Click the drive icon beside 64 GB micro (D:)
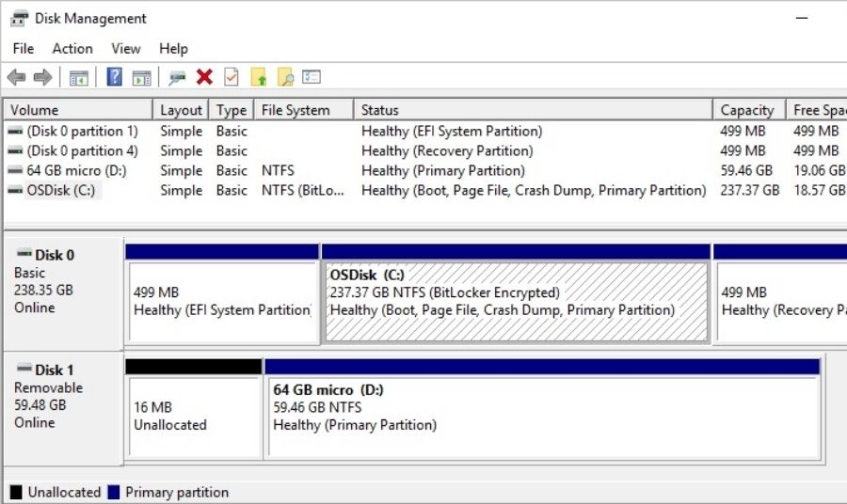Viewport: 847px width, 504px height. (x=15, y=170)
